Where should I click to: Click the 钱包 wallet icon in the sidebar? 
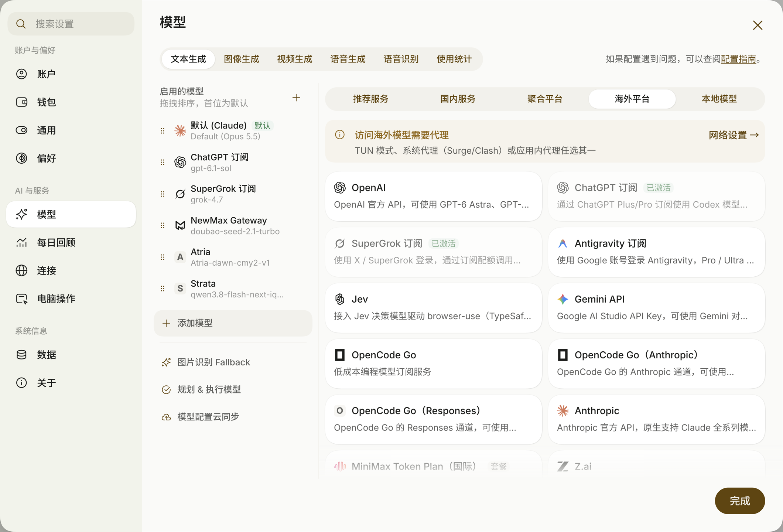(21, 102)
